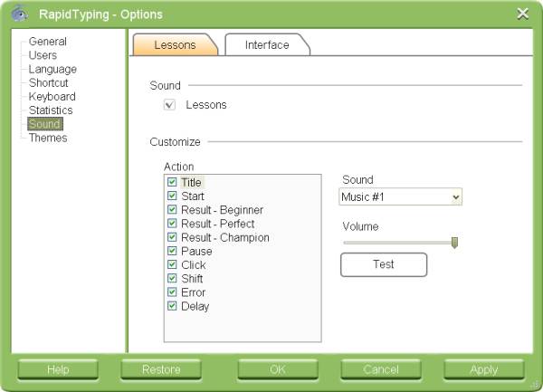Toggle the Lessons sound checkbox
543x392 pixels.
click(169, 105)
